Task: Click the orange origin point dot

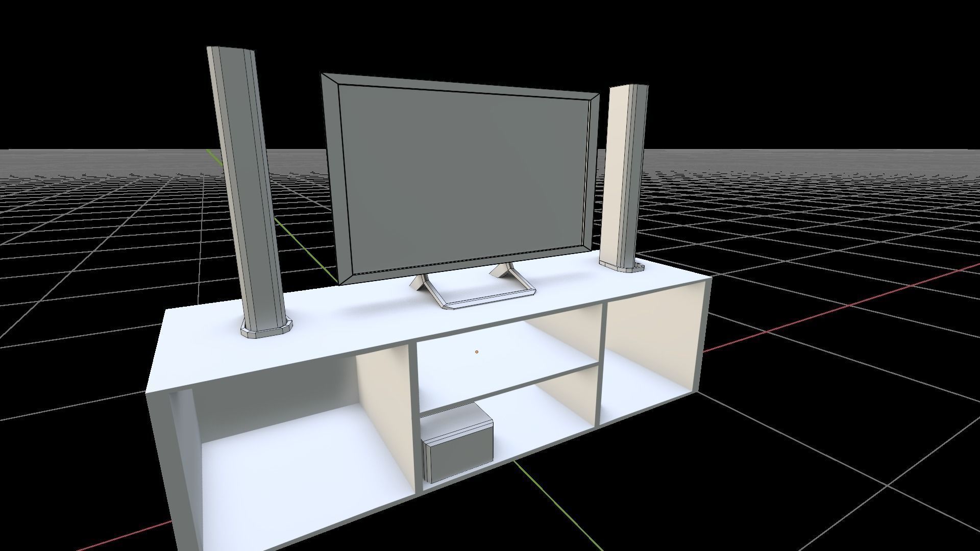Action: [477, 352]
